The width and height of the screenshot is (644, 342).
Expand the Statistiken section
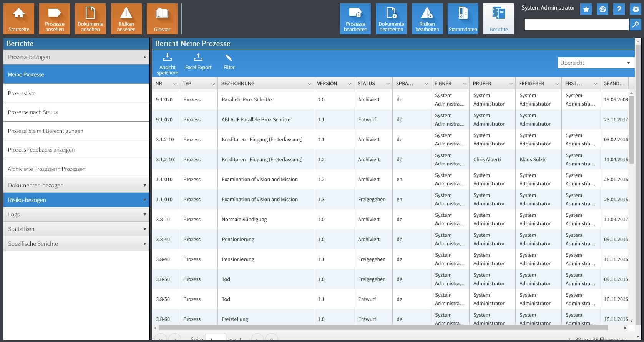[x=76, y=229]
